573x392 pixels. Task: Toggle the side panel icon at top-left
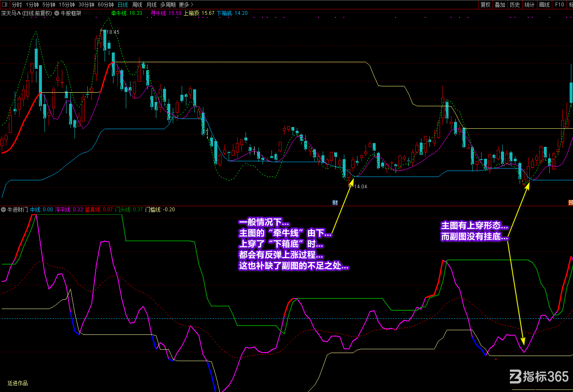[x=5, y=5]
